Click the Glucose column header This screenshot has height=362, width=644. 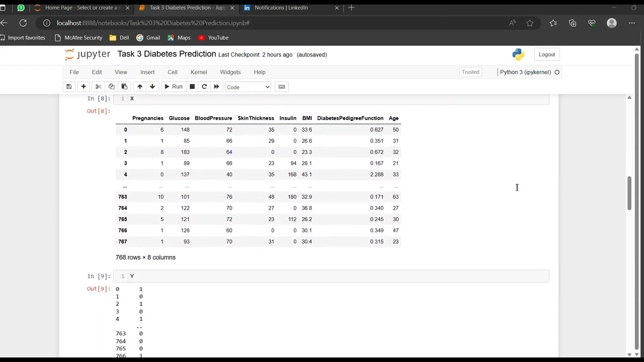(179, 118)
